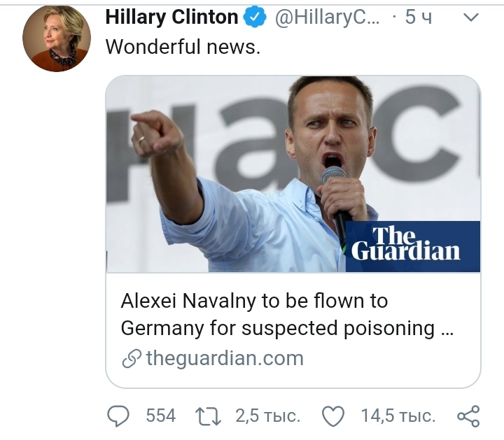Open the Hillary Clinton display name
The height and width of the screenshot is (440, 504).
coord(171,18)
